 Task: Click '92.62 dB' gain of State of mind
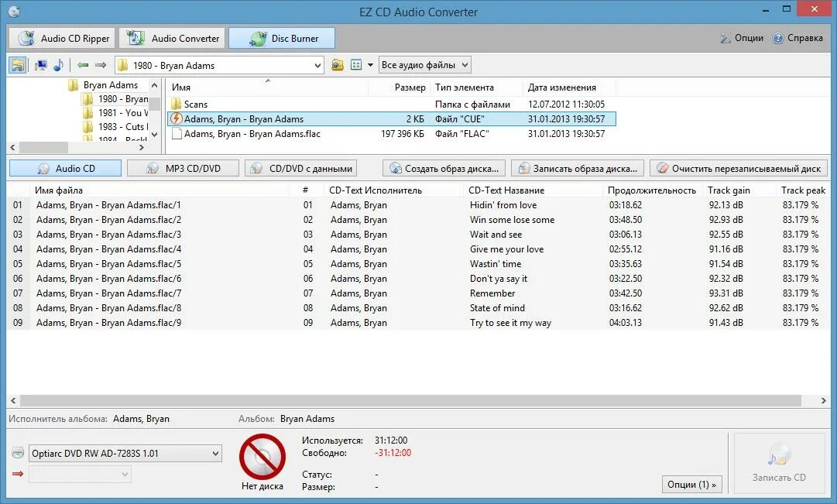click(726, 307)
